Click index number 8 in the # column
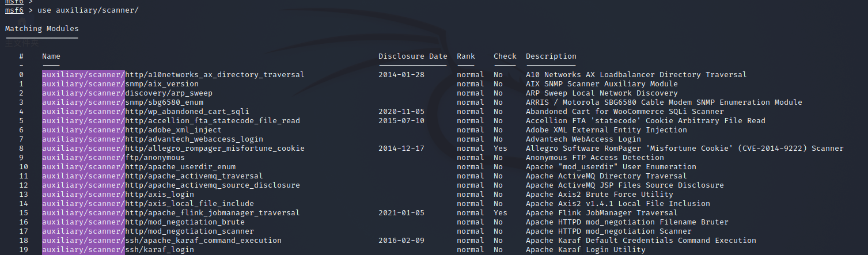 21,149
